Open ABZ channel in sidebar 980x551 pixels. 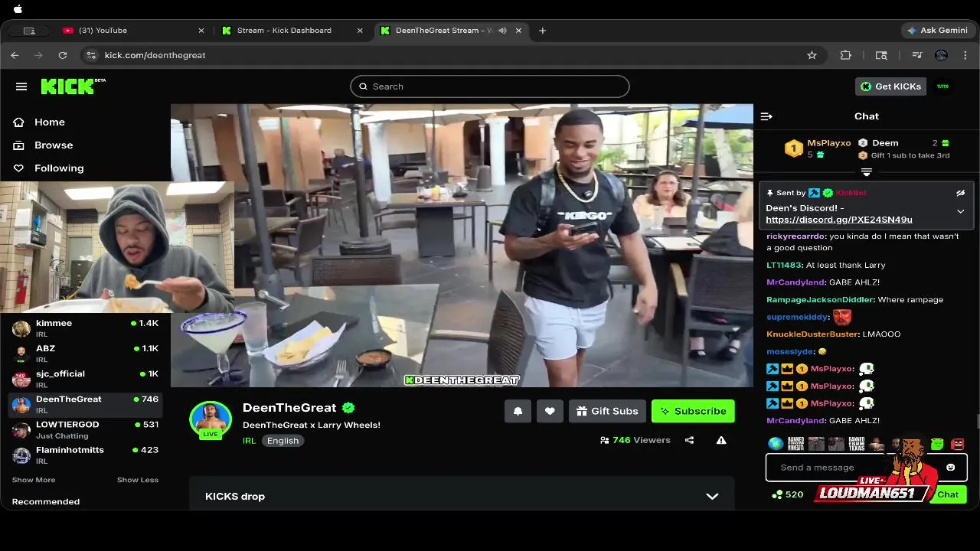pos(85,354)
